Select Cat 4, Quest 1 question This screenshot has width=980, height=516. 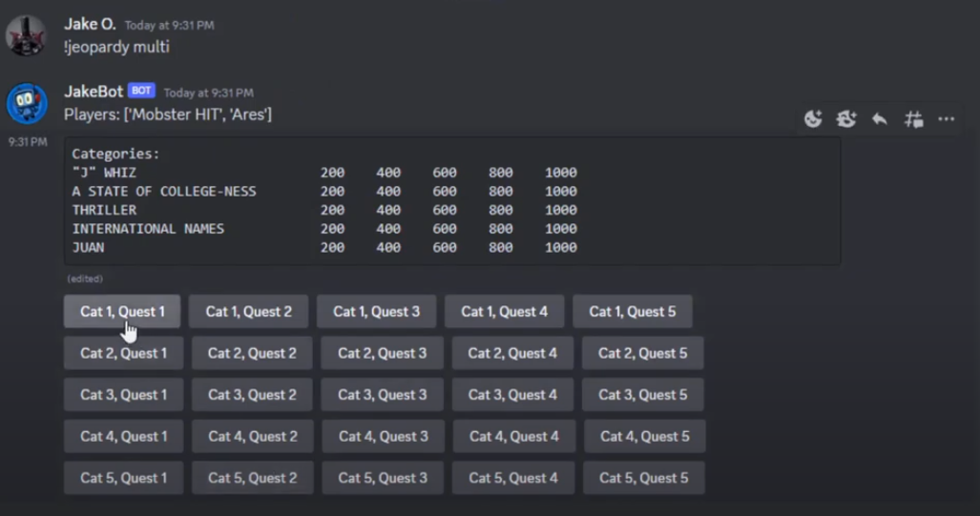point(123,437)
